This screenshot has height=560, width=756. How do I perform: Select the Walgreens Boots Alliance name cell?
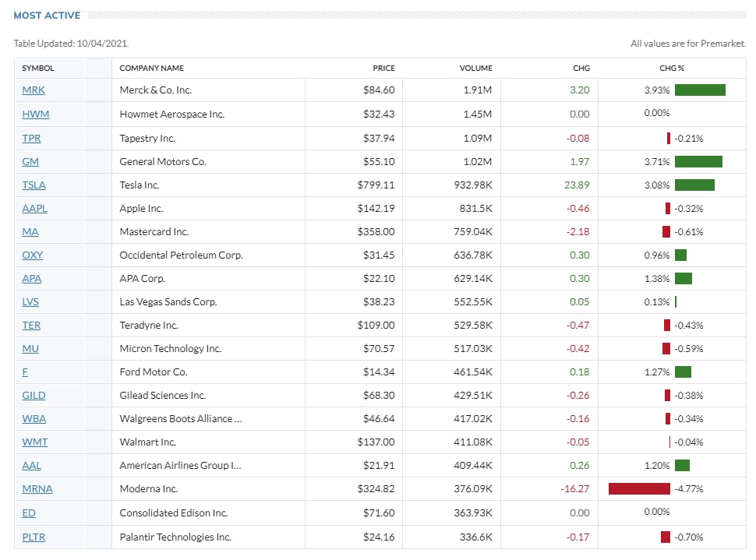click(181, 419)
